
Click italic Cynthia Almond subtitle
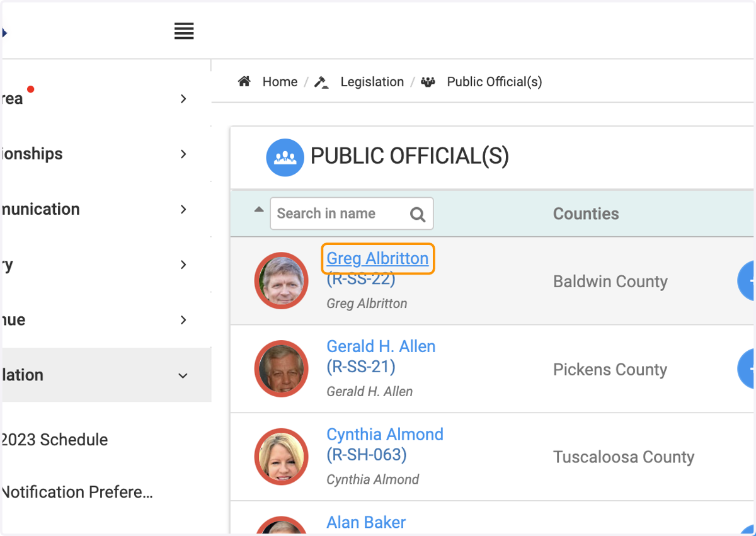pyautogui.click(x=373, y=480)
